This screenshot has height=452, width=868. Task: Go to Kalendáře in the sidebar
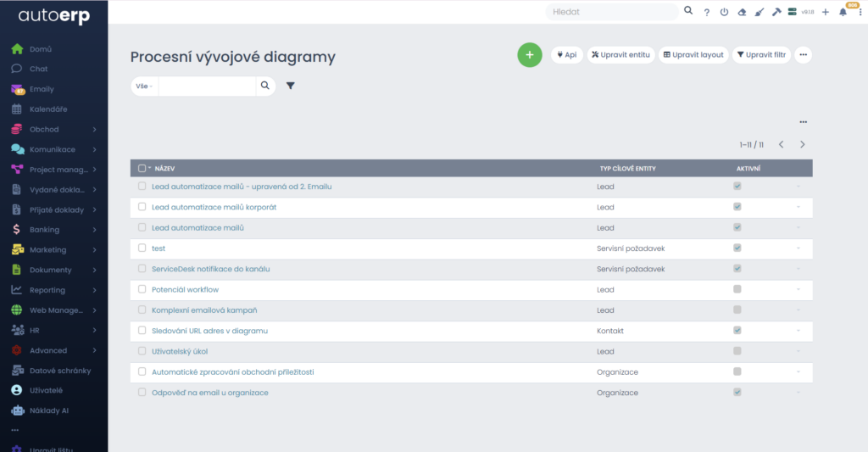pos(48,109)
